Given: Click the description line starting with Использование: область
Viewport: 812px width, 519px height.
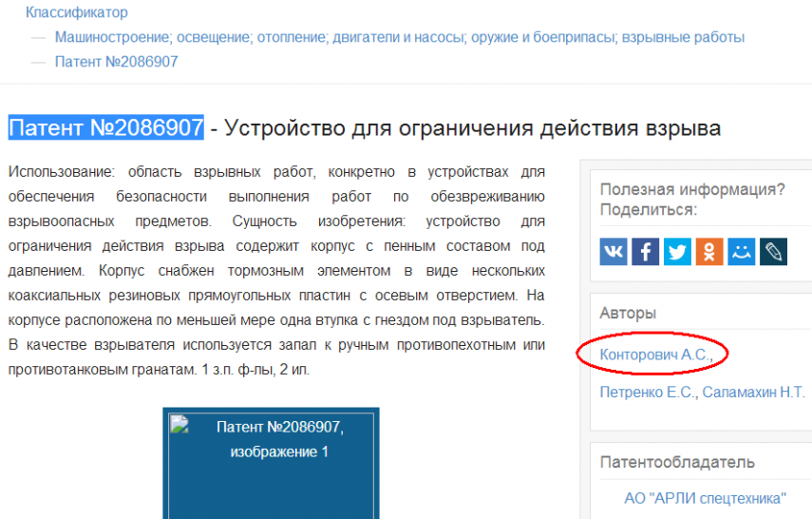Looking at the screenshot, I should pyautogui.click(x=276, y=172).
